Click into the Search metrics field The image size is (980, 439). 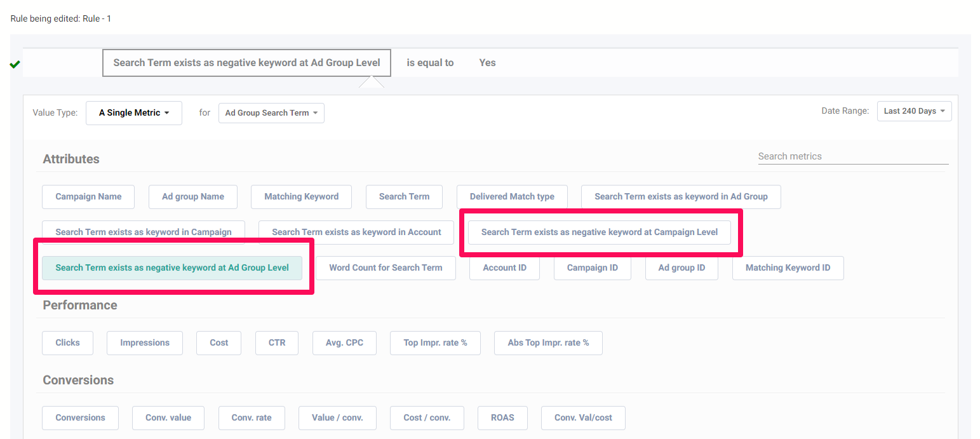tap(852, 156)
